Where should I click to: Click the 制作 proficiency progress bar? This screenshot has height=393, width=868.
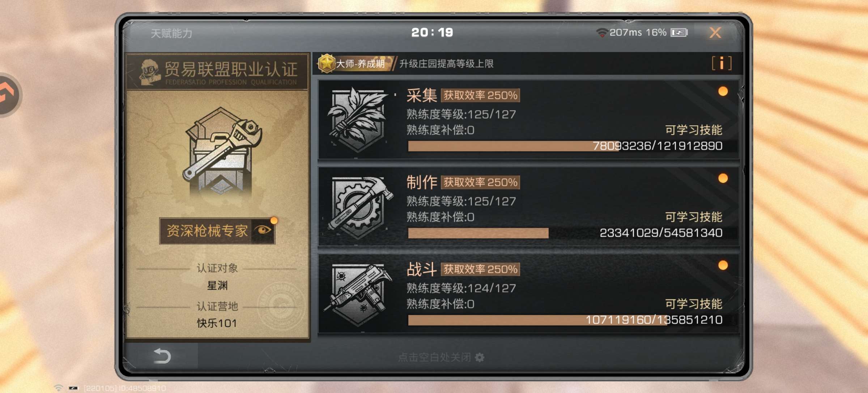(x=566, y=233)
